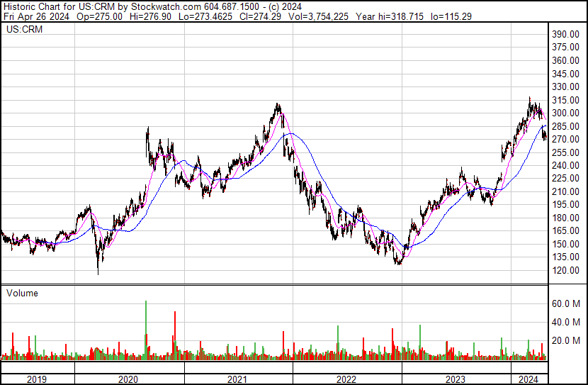The height and width of the screenshot is (385, 588).
Task: Select the 135.00 price axis label
Action: click(565, 257)
